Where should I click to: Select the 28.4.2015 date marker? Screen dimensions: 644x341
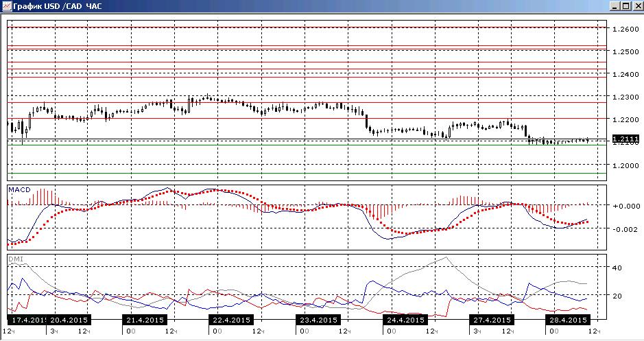[568, 320]
